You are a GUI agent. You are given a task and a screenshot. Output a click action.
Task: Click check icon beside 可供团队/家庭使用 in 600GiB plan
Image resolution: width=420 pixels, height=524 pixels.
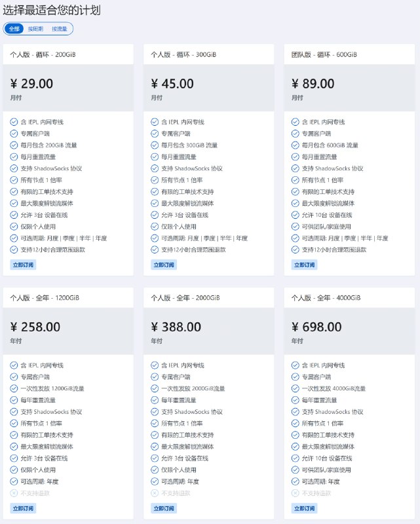(x=295, y=227)
